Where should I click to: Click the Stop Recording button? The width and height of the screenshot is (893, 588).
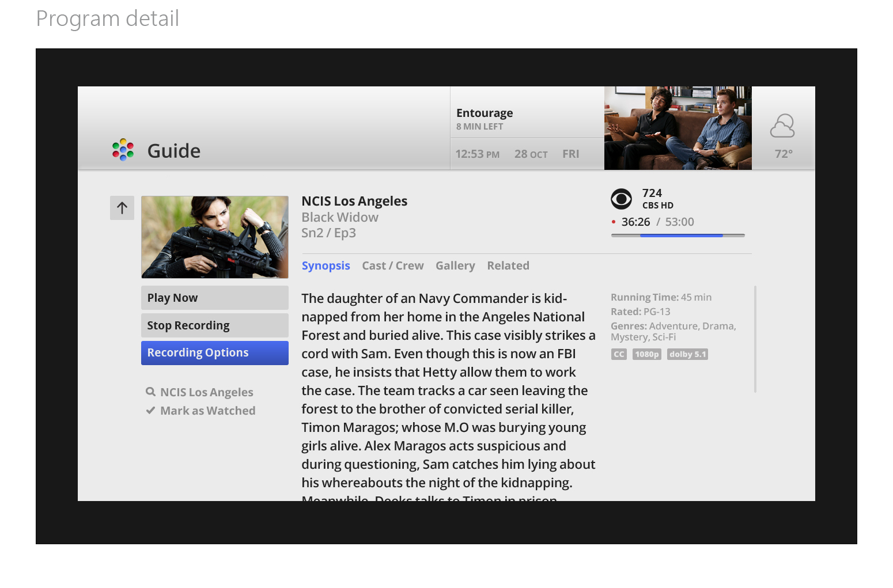215,325
